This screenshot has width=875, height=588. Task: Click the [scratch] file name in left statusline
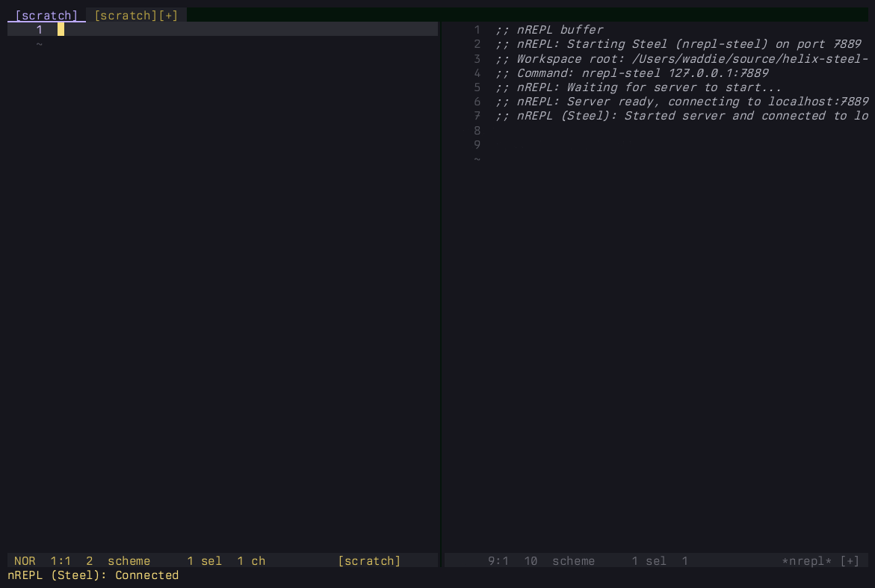click(369, 560)
